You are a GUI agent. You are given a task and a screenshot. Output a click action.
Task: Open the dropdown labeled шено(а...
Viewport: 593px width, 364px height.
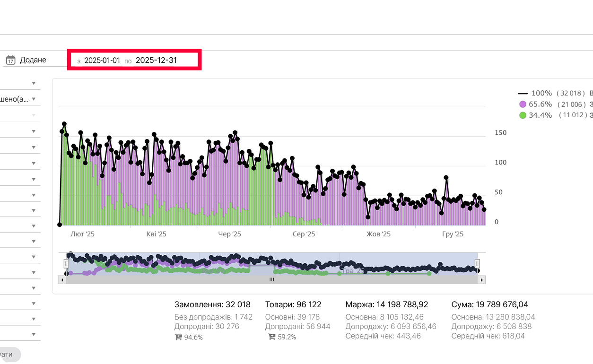pyautogui.click(x=19, y=99)
